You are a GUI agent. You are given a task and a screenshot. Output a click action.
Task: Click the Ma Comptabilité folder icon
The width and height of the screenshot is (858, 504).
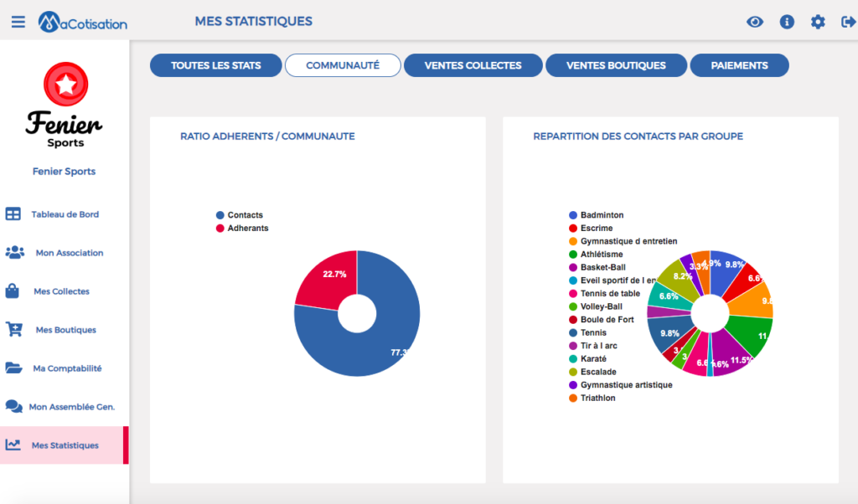coord(13,368)
